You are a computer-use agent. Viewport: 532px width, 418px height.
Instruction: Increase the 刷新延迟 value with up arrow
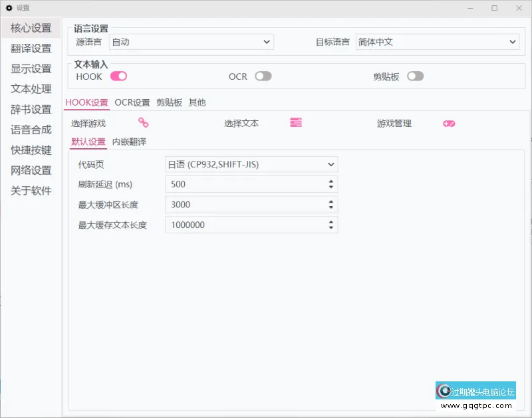tap(331, 181)
